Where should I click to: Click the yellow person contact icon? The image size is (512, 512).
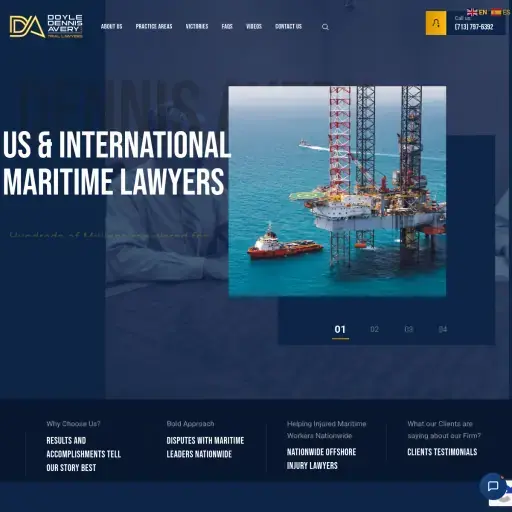[x=436, y=23]
